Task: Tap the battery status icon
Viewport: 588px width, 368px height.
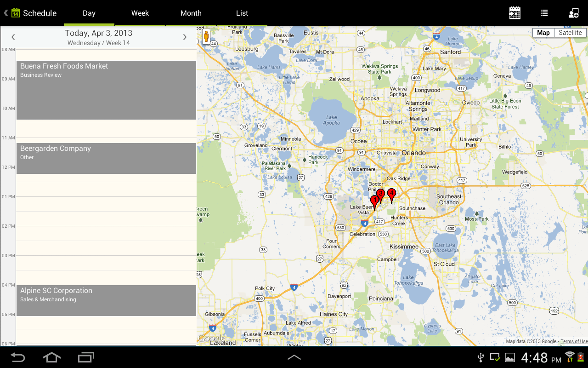Action: (581, 356)
